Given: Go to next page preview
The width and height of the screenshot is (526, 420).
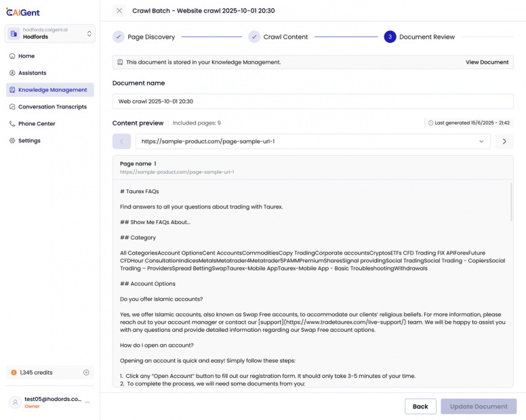Looking at the screenshot, I should pos(504,142).
